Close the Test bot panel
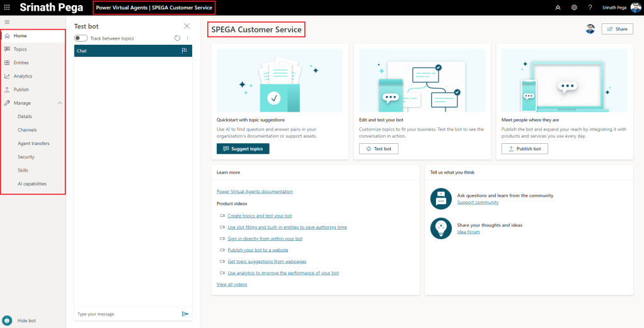The height and width of the screenshot is (328, 644). coord(187,26)
